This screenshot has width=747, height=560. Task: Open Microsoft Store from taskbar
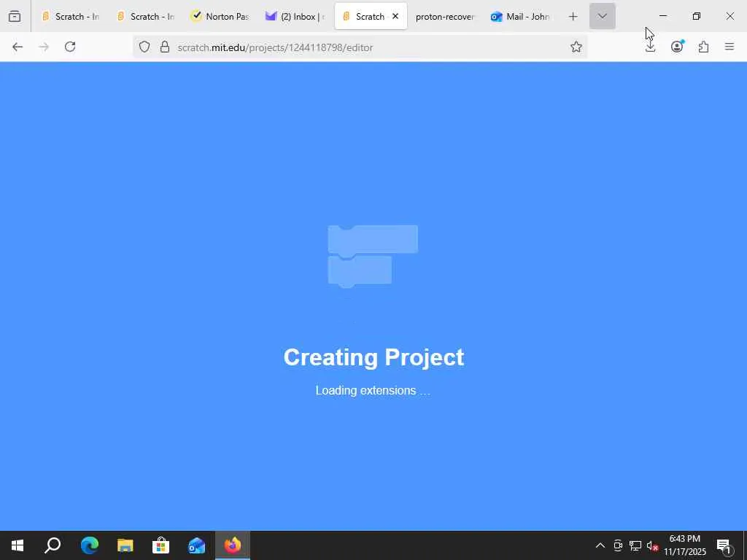tap(160, 545)
